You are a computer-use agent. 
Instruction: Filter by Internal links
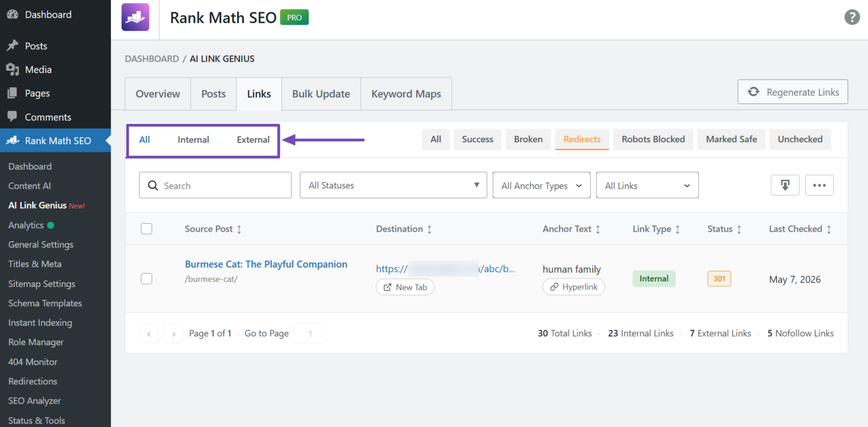tap(193, 139)
